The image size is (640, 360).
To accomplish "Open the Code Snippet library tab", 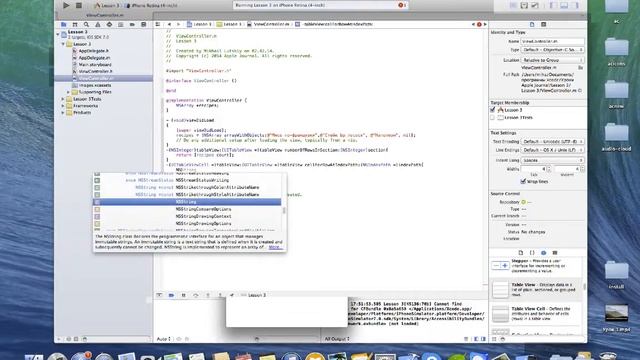I will pos(532,253).
